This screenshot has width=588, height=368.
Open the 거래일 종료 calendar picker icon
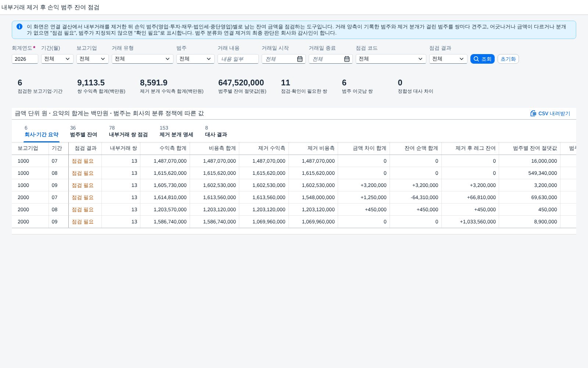pos(347,59)
